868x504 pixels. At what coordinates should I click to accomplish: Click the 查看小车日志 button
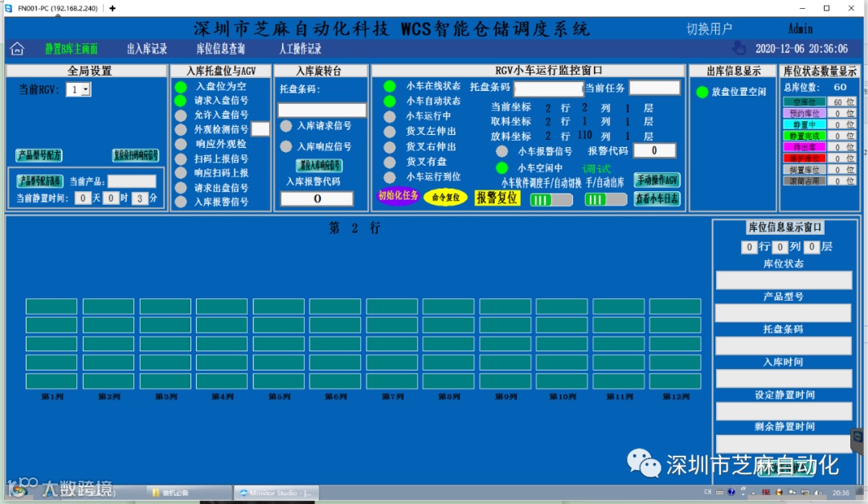[x=657, y=199]
